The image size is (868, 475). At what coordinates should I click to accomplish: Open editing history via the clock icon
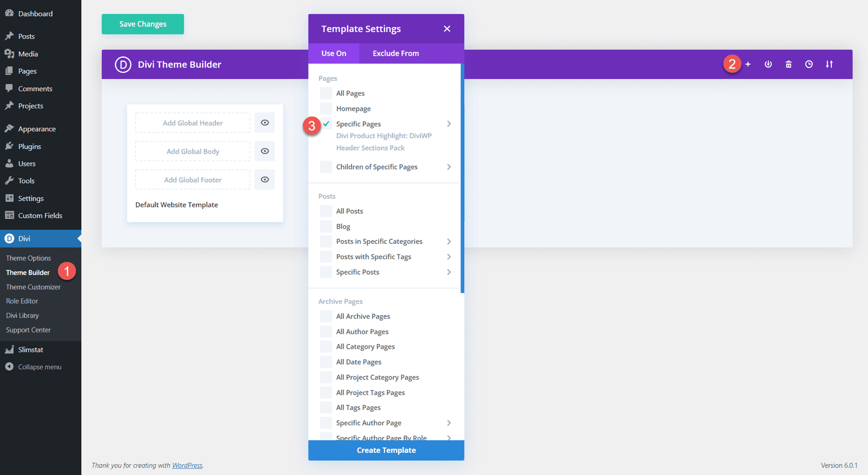pyautogui.click(x=809, y=64)
